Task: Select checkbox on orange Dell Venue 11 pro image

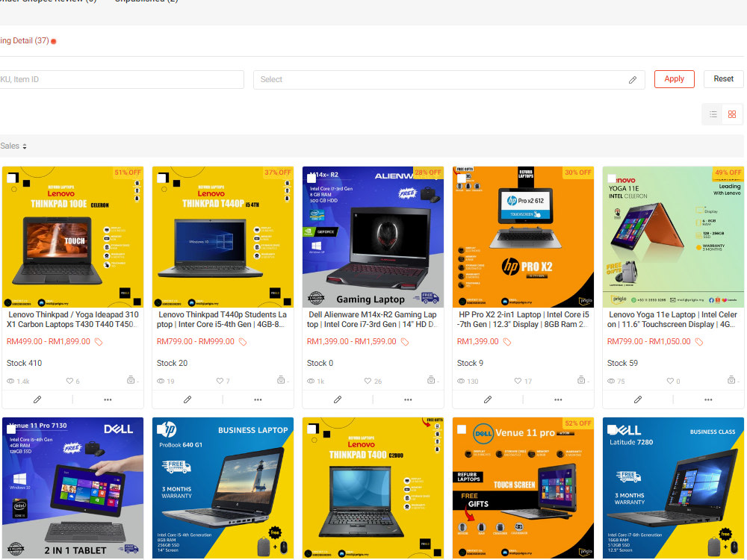Action: 462,429
